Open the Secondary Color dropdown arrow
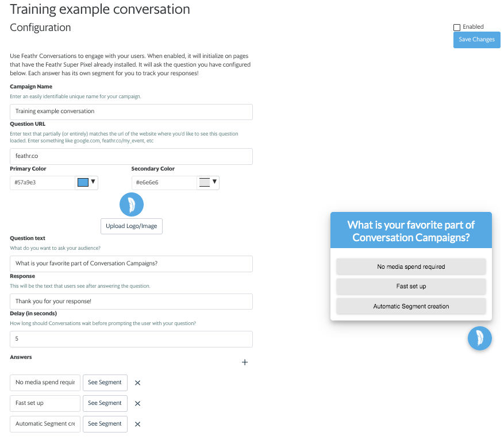This screenshot has width=504, height=448. 214,181
